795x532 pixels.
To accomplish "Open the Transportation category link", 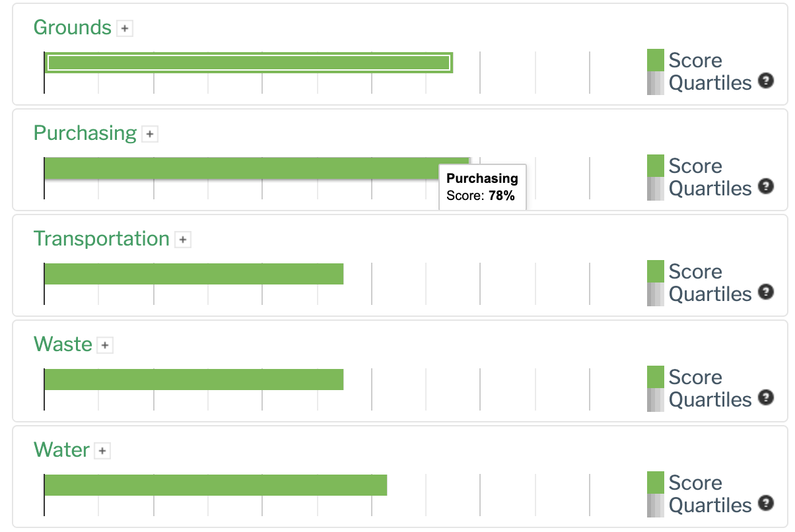I will pos(102,239).
